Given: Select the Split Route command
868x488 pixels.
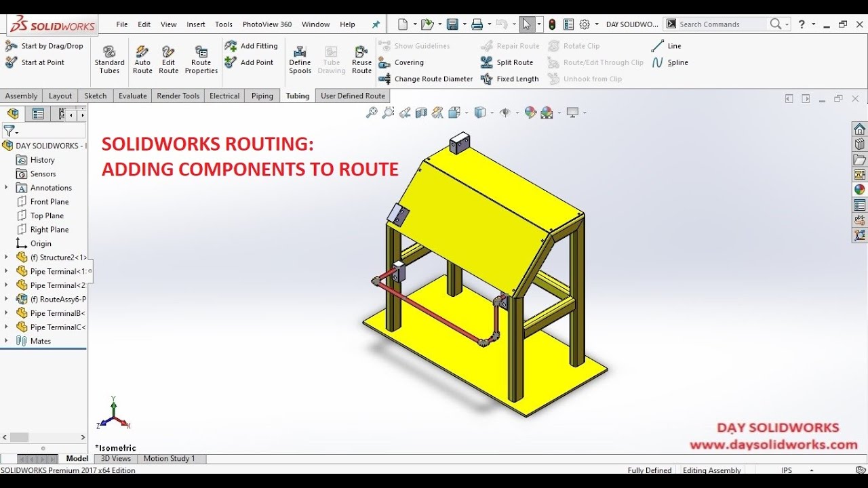Looking at the screenshot, I should pyautogui.click(x=507, y=62).
